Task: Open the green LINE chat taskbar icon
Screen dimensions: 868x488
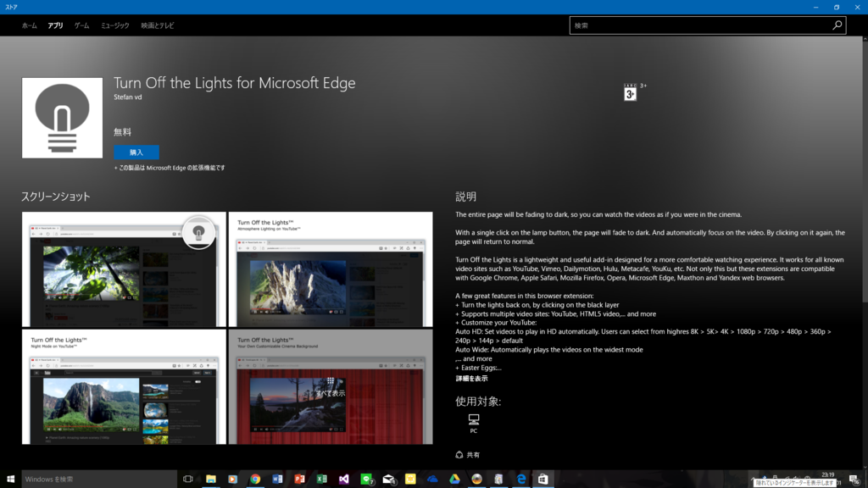Action: [366, 480]
